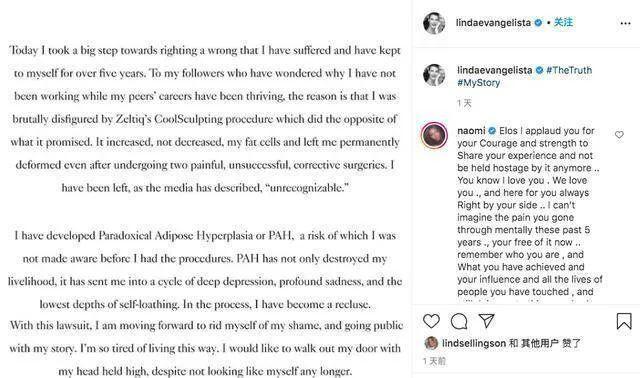This screenshot has height=378, width=640.
Task: Click the posted statement text image
Action: 206,189
